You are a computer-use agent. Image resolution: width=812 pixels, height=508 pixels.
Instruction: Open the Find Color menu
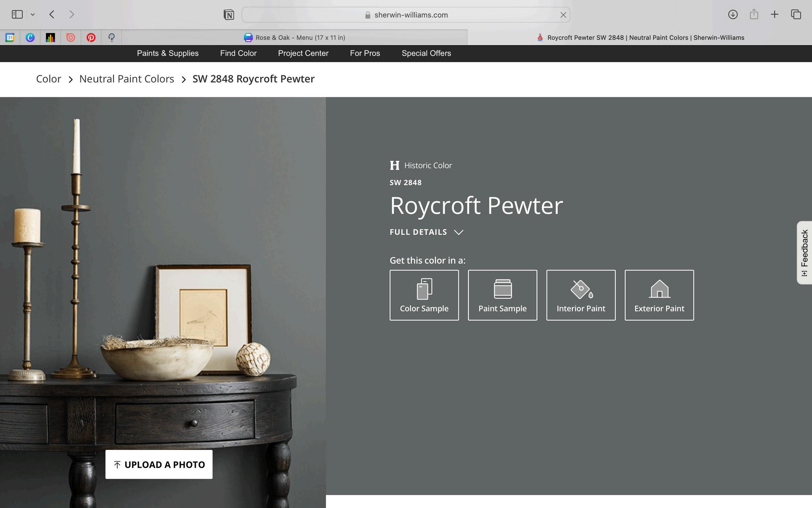(x=238, y=53)
